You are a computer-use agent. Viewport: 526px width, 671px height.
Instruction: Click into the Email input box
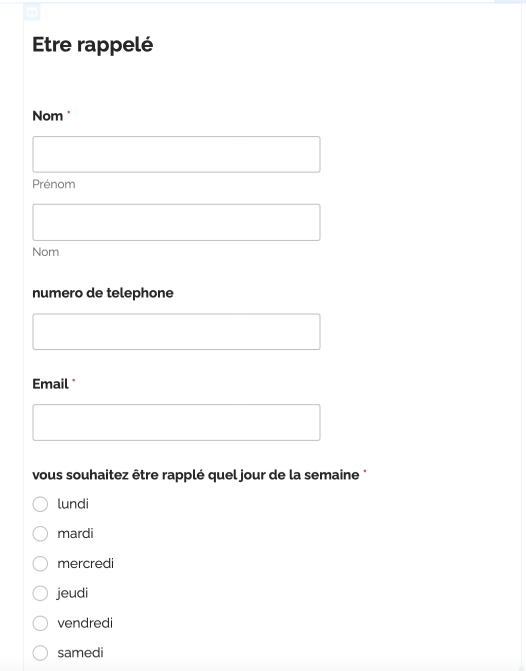click(176, 422)
